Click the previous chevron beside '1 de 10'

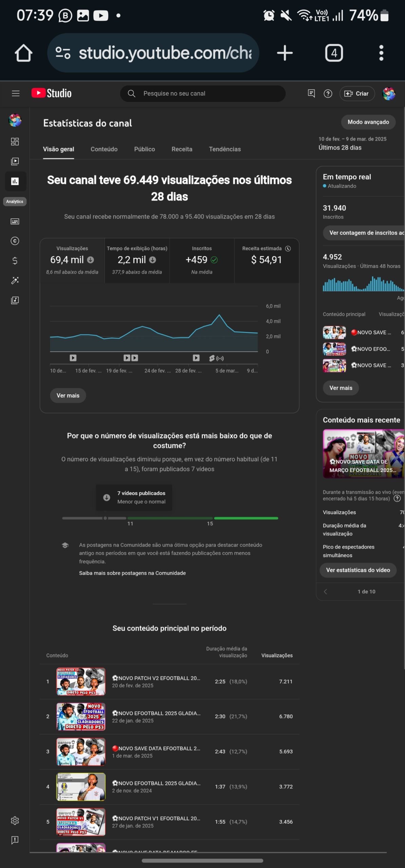(326, 592)
